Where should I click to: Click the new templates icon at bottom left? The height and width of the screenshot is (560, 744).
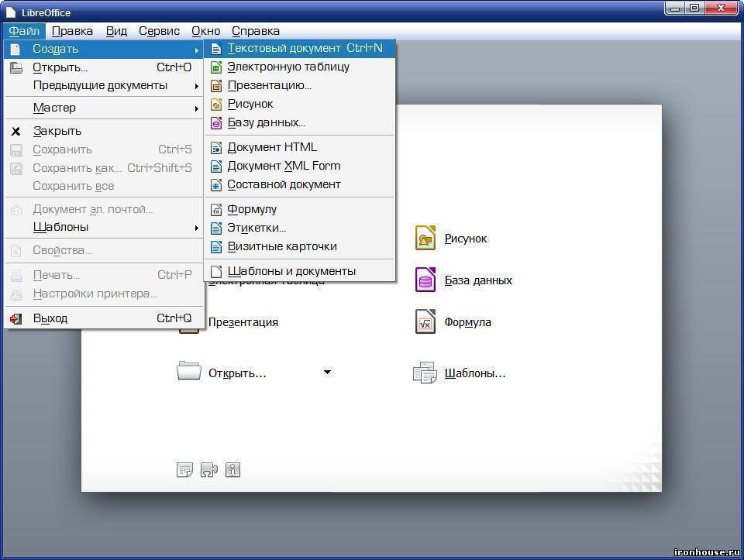click(x=184, y=469)
